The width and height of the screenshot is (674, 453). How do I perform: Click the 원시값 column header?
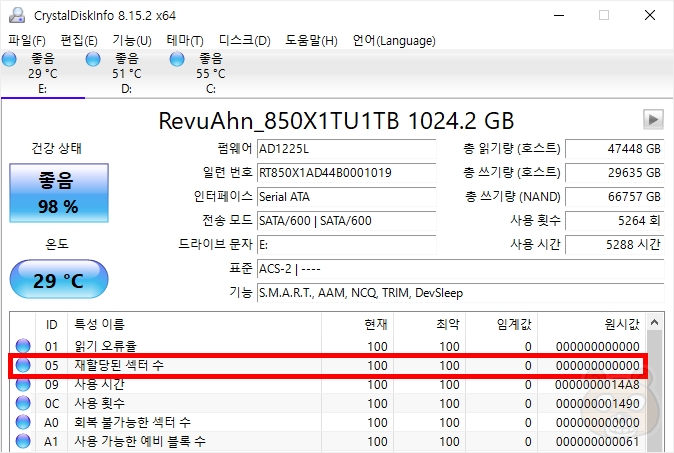(x=591, y=324)
